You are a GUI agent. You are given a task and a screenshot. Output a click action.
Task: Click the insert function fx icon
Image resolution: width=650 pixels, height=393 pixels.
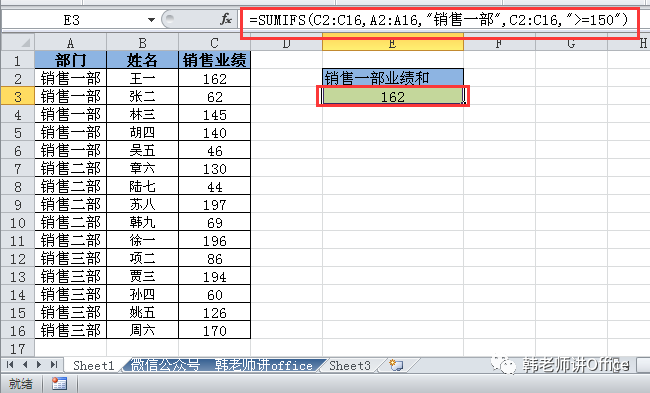coord(226,19)
